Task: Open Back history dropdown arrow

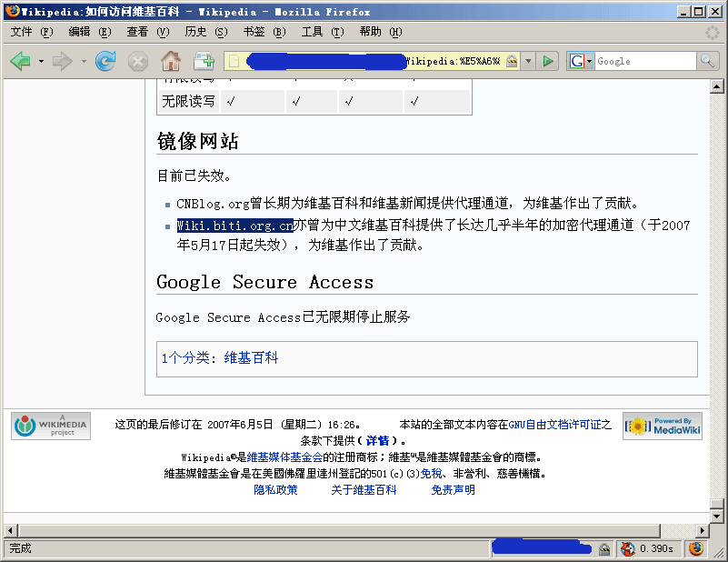Action: click(x=41, y=61)
